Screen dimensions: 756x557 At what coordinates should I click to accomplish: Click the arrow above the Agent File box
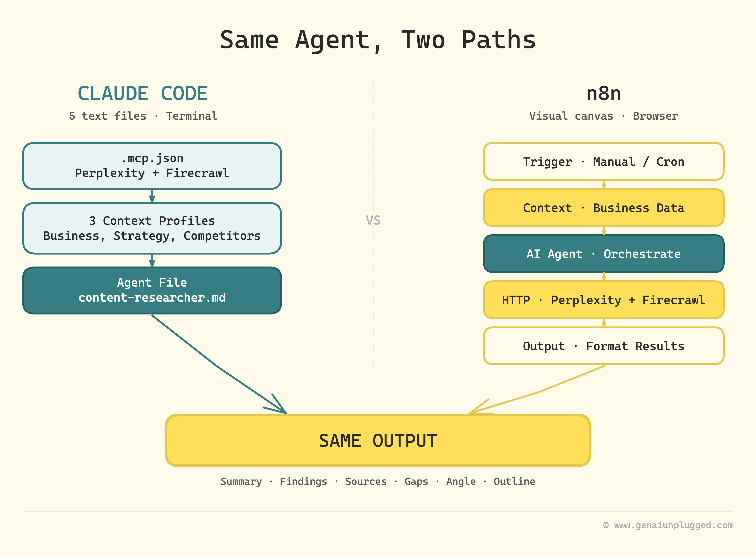pyautogui.click(x=152, y=261)
